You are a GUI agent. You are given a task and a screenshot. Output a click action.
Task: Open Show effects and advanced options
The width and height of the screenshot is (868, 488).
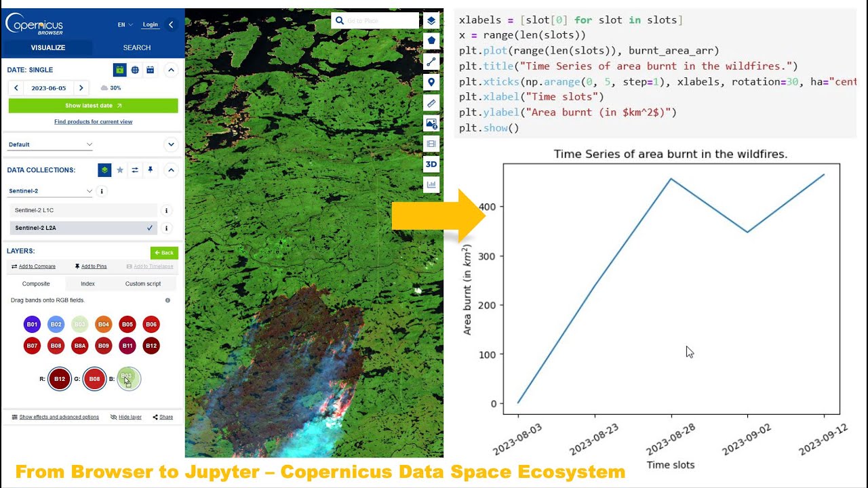coord(56,418)
